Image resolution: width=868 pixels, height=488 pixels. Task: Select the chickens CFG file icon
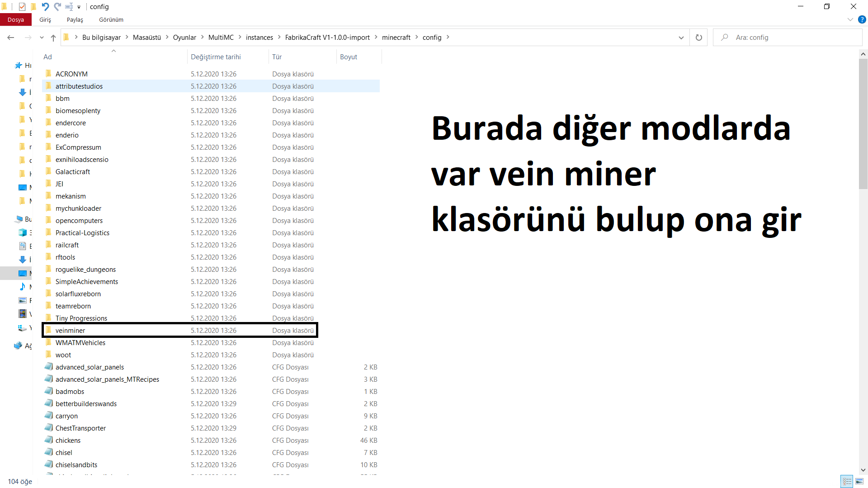click(48, 440)
